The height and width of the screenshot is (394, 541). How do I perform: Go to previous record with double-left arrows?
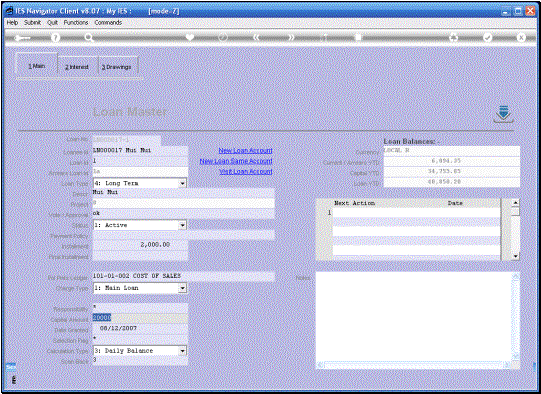(x=256, y=37)
